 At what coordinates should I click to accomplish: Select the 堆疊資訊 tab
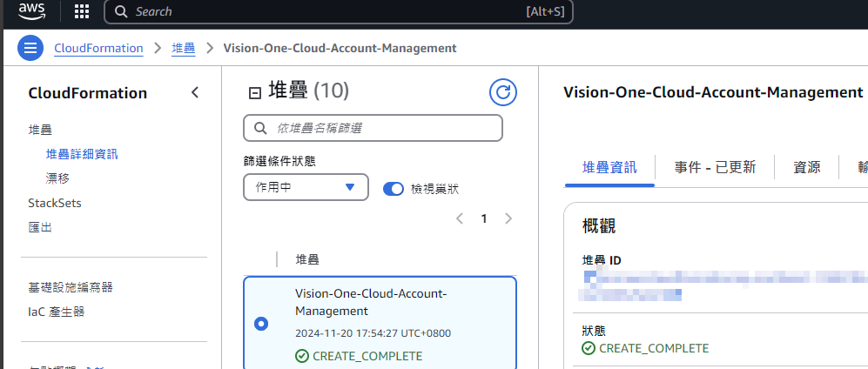pos(609,167)
